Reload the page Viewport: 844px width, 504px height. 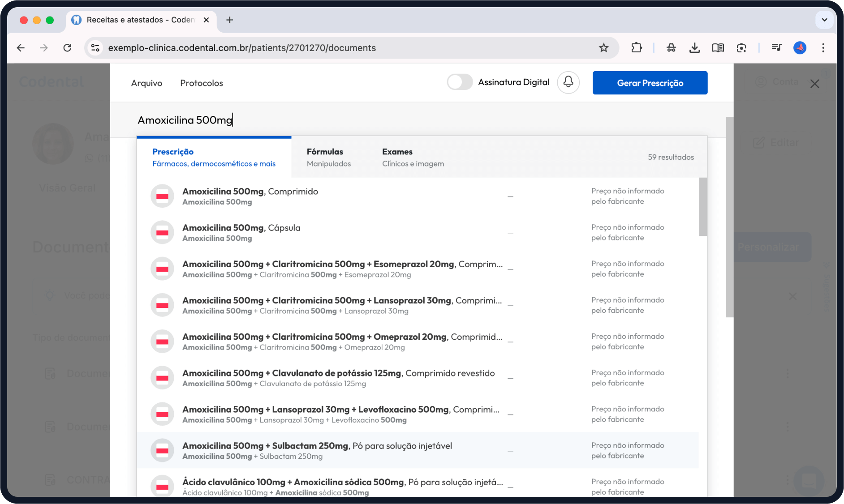(67, 48)
